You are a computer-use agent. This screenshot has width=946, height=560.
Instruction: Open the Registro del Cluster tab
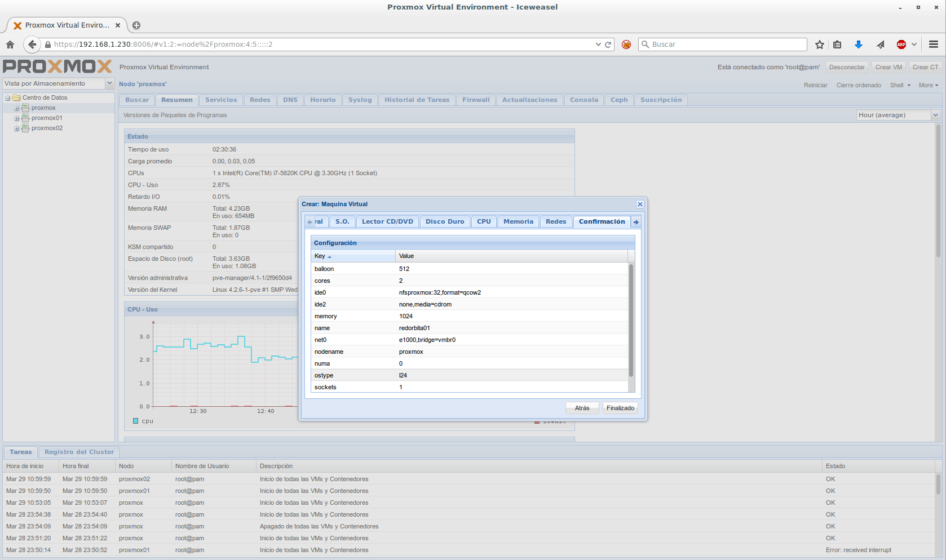pos(79,452)
